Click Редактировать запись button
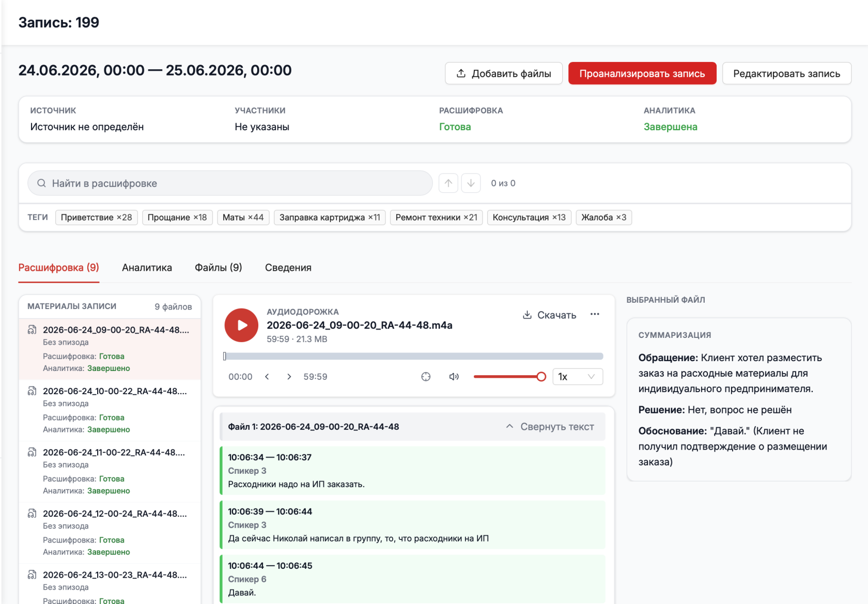Image resolution: width=868 pixels, height=604 pixels. click(x=786, y=73)
